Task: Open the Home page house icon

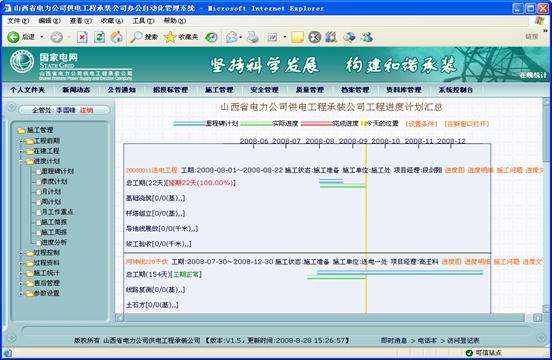Action: coord(117,37)
